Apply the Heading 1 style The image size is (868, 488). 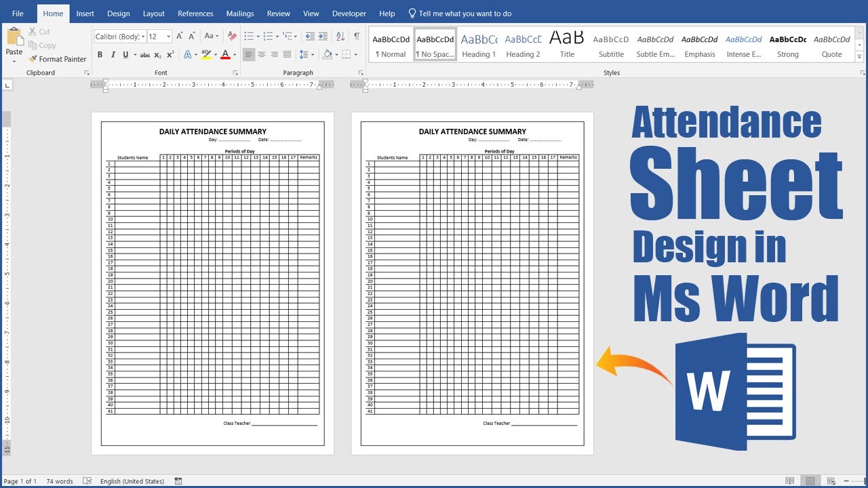pyautogui.click(x=479, y=45)
